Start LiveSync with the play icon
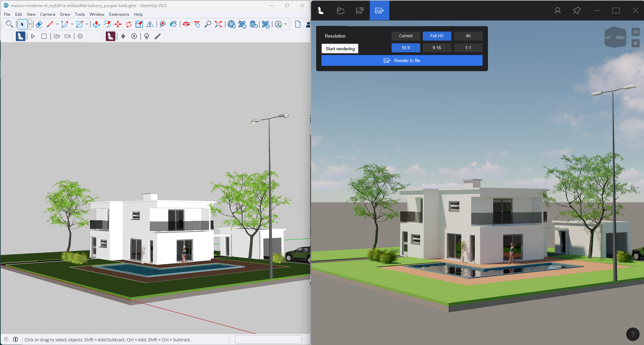This screenshot has width=644, height=345. [x=33, y=36]
